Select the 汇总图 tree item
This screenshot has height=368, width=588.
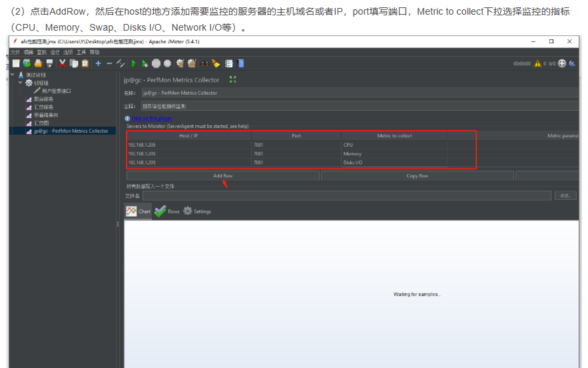coord(41,123)
